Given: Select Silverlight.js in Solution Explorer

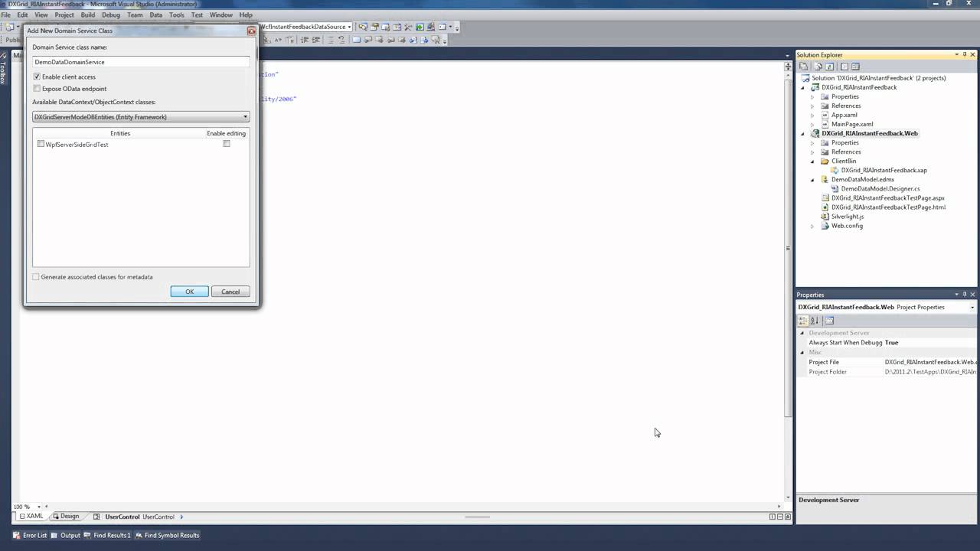Looking at the screenshot, I should pos(848,217).
